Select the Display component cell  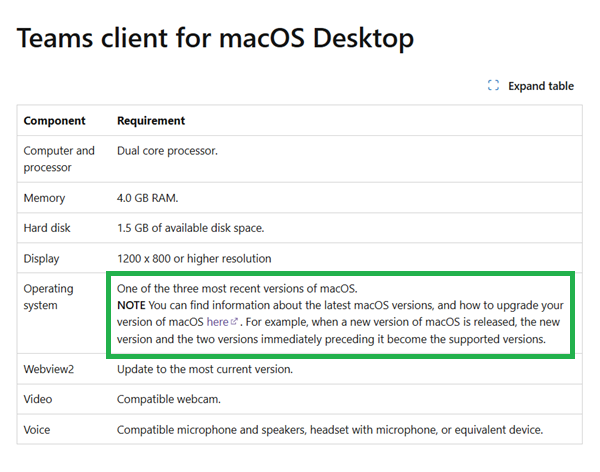coord(41,258)
